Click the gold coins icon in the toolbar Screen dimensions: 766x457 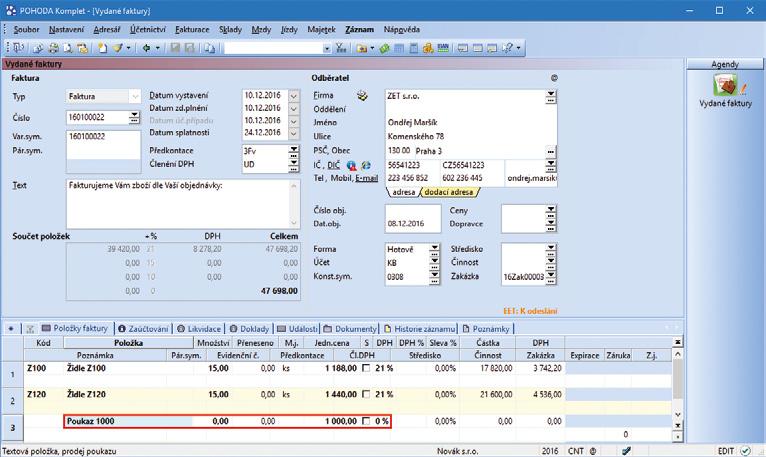point(428,48)
